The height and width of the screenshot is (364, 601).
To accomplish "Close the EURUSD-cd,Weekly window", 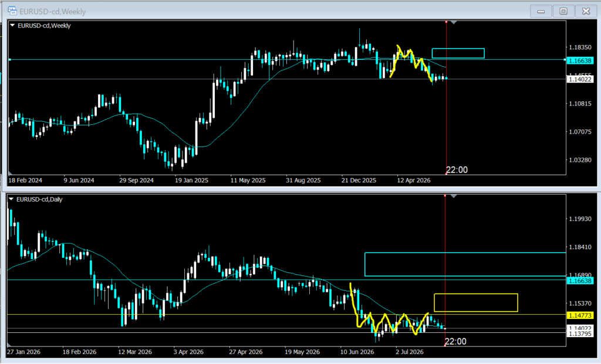I will [x=586, y=11].
